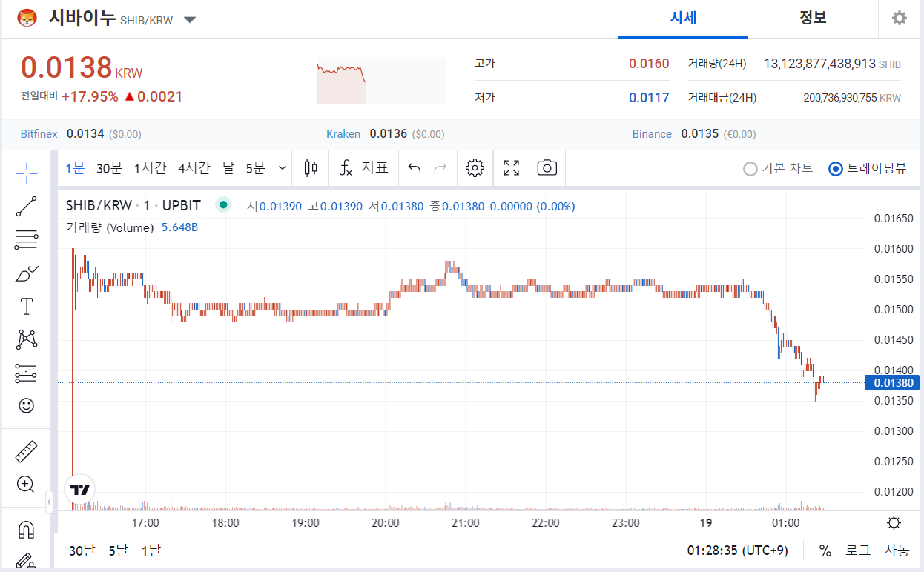Switch to the 시세 tab
Viewport: 924px width, 572px height.
coord(683,19)
